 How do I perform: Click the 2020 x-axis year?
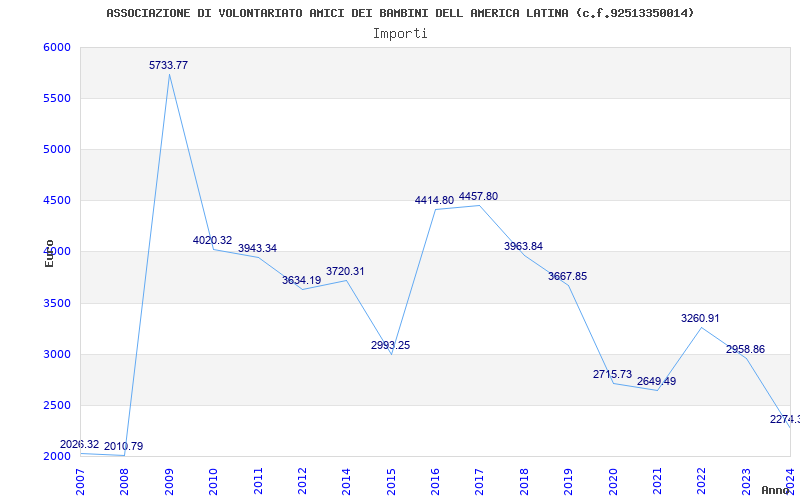tap(613, 481)
